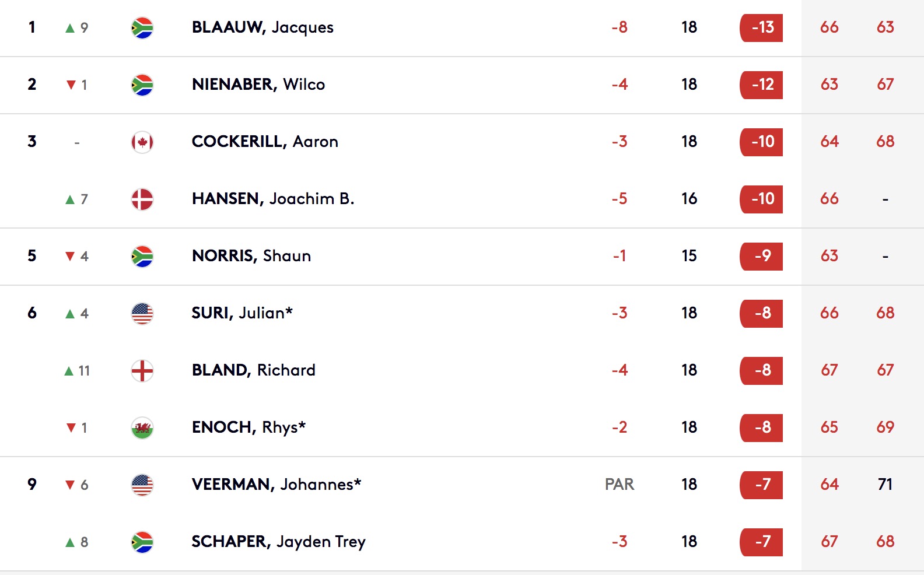Click South Africa flag beside Blaauw

142,28
